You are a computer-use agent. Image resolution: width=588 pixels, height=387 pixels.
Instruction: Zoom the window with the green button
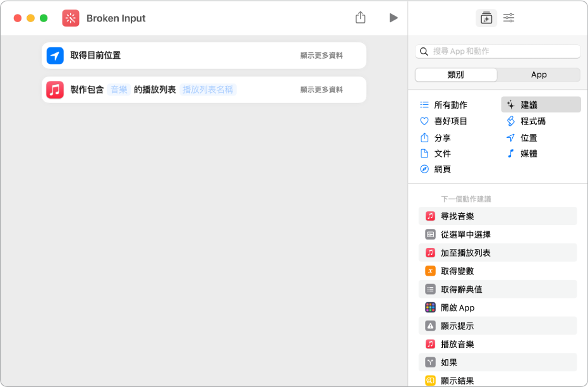point(44,18)
